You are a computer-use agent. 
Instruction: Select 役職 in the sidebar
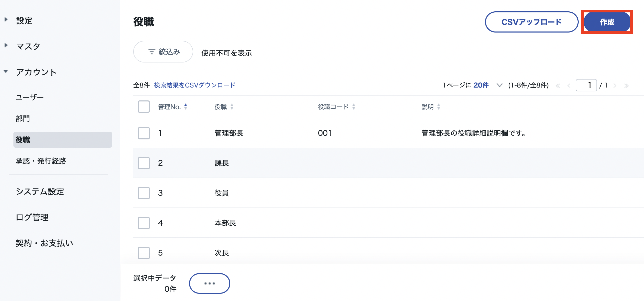(x=63, y=140)
